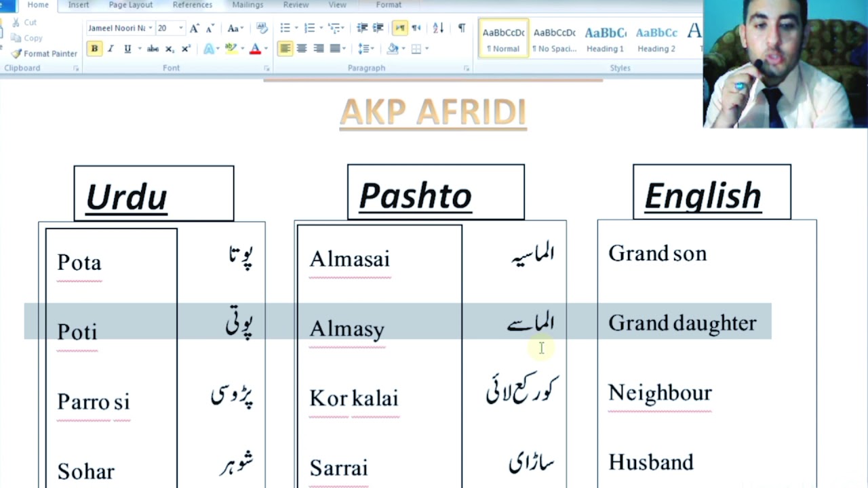Click the Shrink Font icon
Image resolution: width=868 pixels, height=488 pixels.
tap(210, 28)
